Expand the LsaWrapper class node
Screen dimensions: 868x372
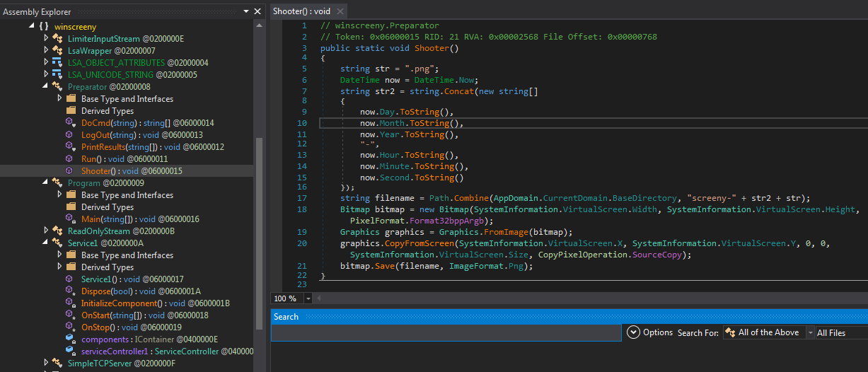coord(47,50)
